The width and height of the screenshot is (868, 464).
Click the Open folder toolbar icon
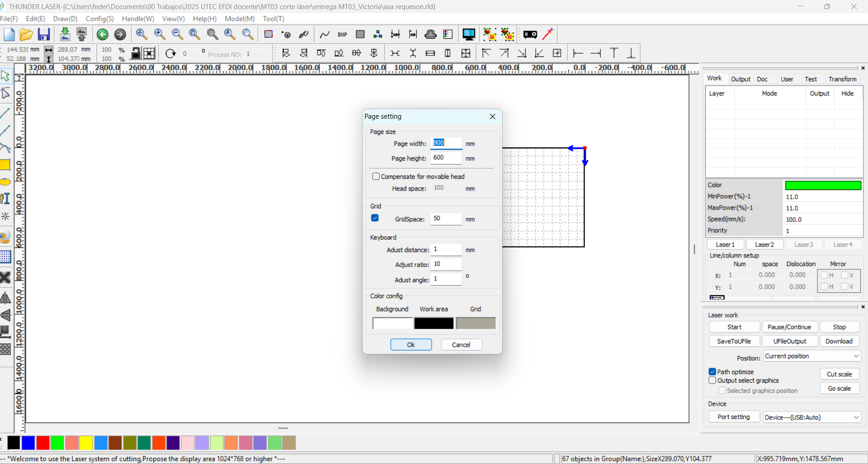(26, 35)
